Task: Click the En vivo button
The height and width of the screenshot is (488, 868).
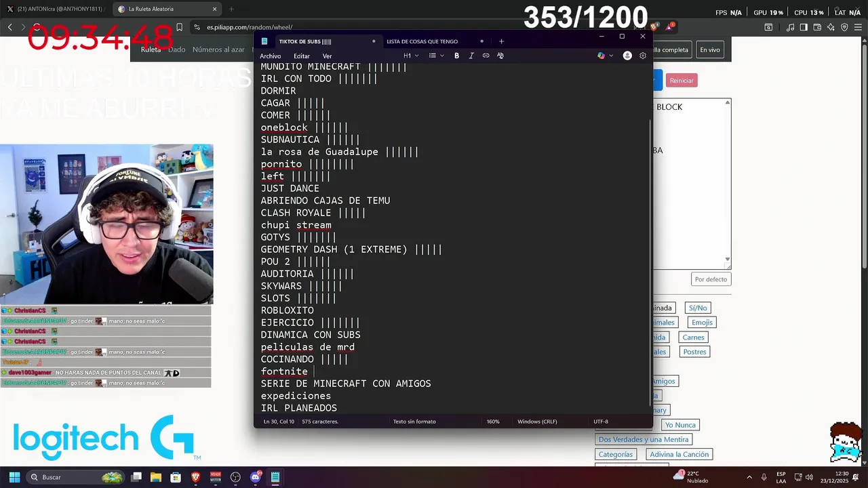Action: [x=710, y=49]
